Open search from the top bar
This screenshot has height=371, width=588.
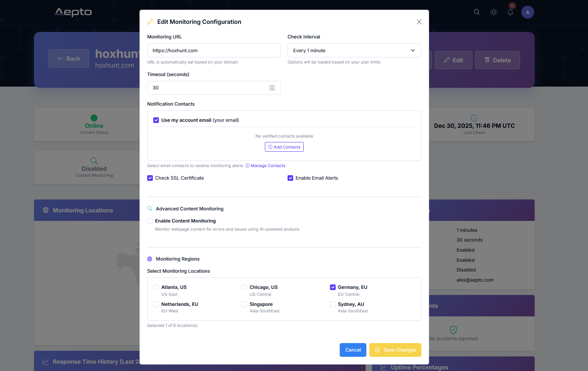point(476,12)
